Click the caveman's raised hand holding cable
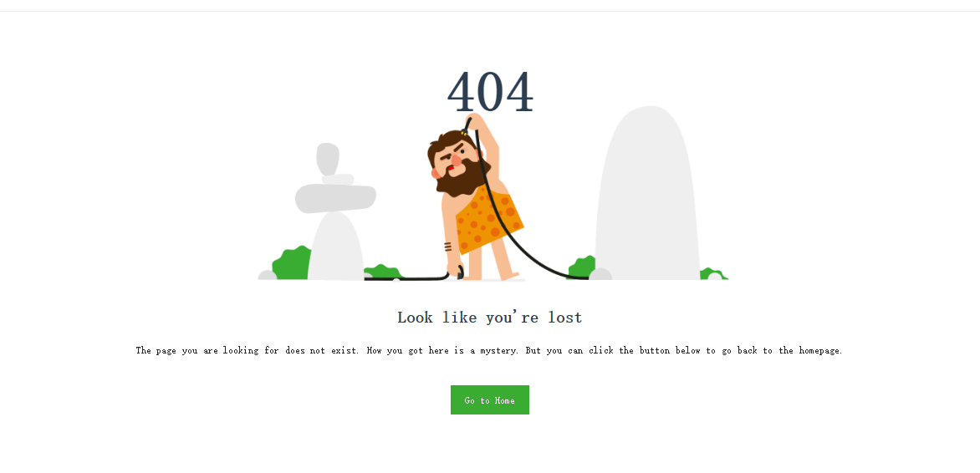The image size is (980, 473). (x=473, y=121)
